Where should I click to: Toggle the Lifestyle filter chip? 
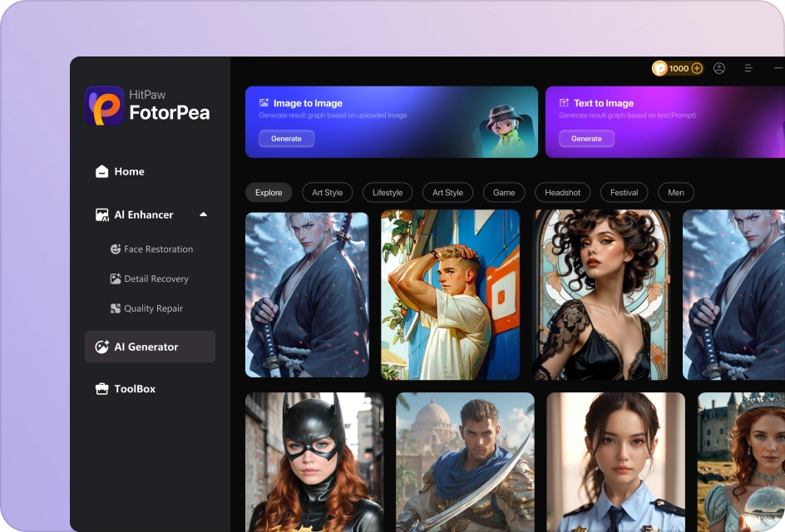(x=388, y=192)
